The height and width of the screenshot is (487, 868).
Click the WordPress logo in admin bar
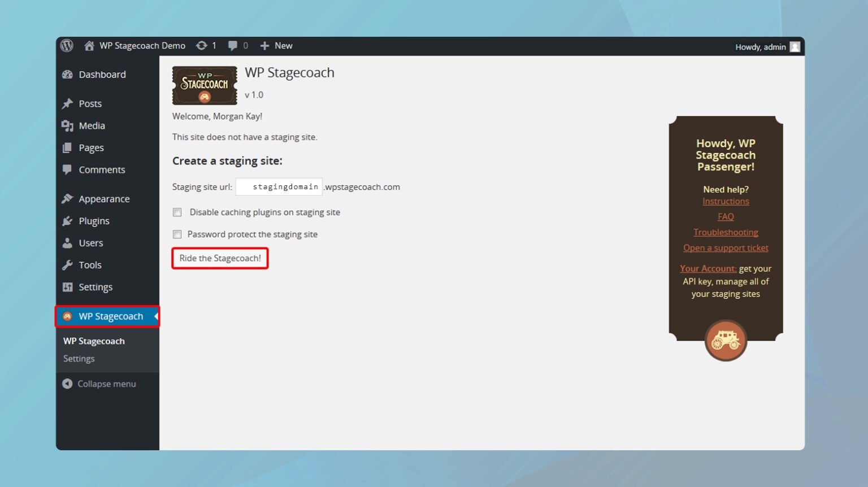[x=67, y=46]
